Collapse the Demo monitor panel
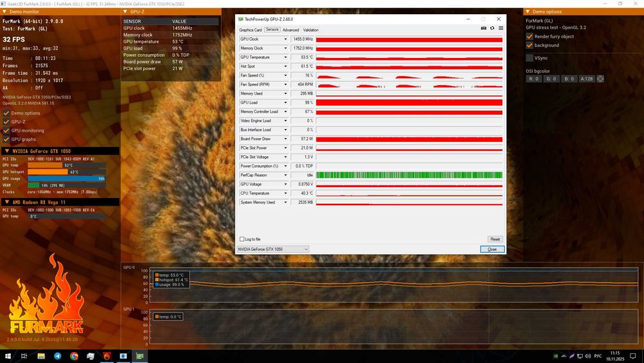 5,12
